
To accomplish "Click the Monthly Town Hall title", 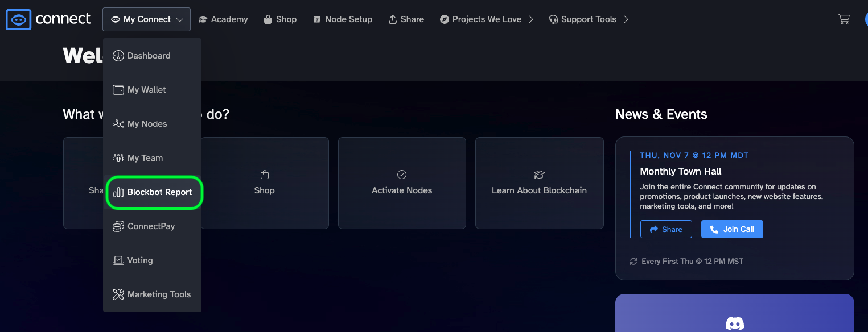I will click(x=681, y=171).
